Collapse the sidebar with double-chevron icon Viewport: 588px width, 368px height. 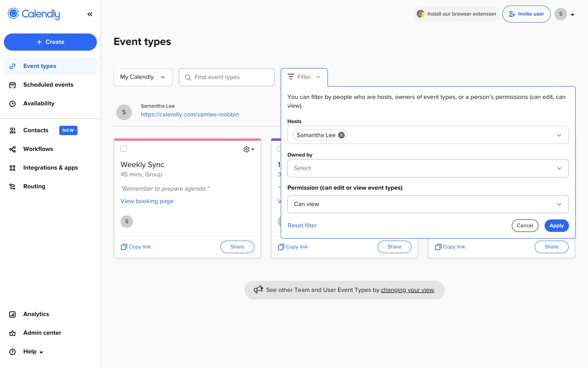click(90, 14)
